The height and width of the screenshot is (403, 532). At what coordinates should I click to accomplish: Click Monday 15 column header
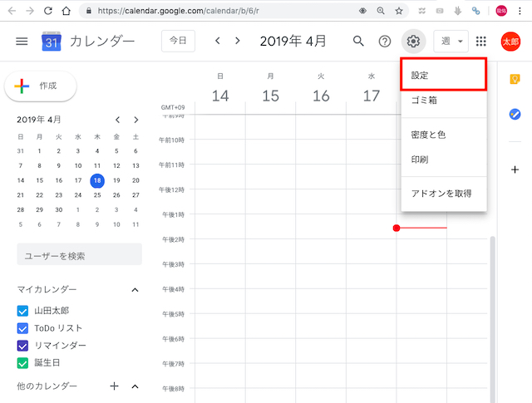[x=270, y=89]
